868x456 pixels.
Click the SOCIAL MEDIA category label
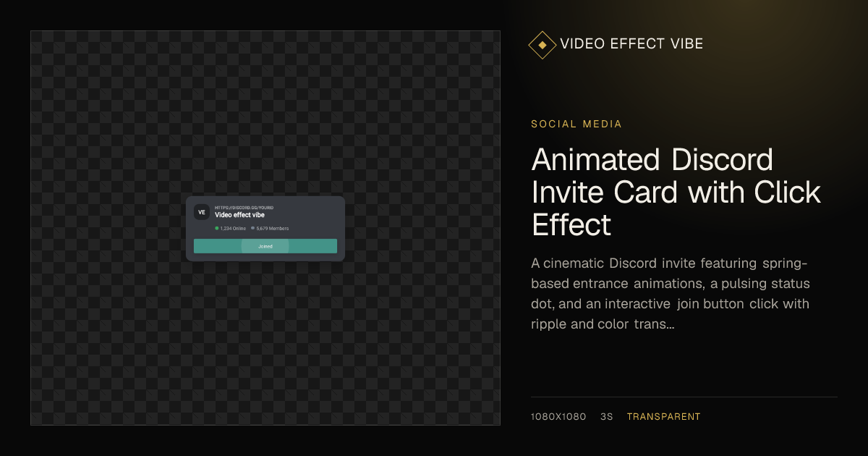click(x=576, y=124)
